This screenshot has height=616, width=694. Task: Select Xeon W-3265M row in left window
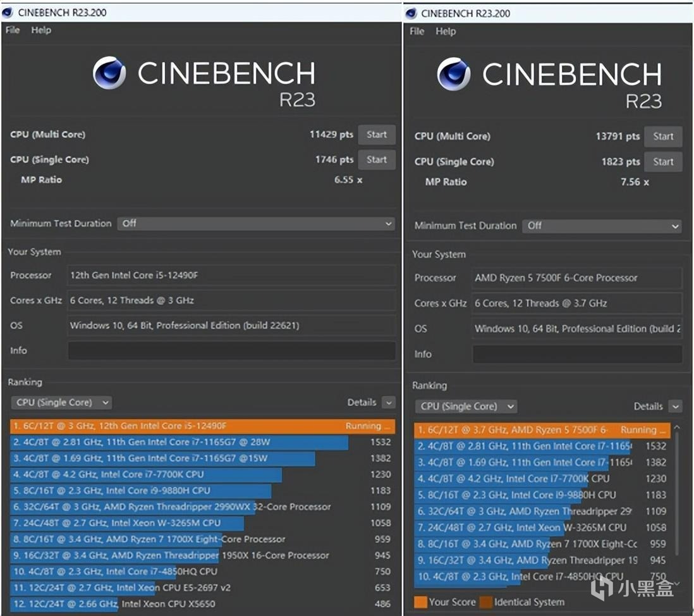pos(202,523)
